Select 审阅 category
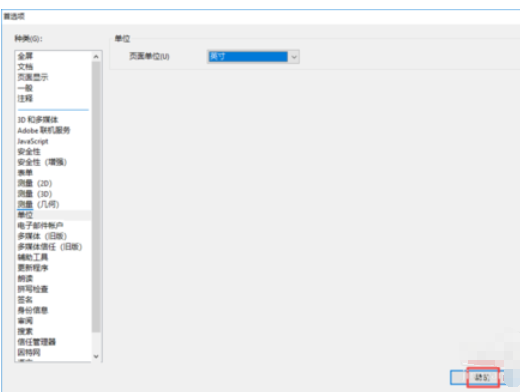The height and width of the screenshot is (392, 520). pyautogui.click(x=25, y=321)
